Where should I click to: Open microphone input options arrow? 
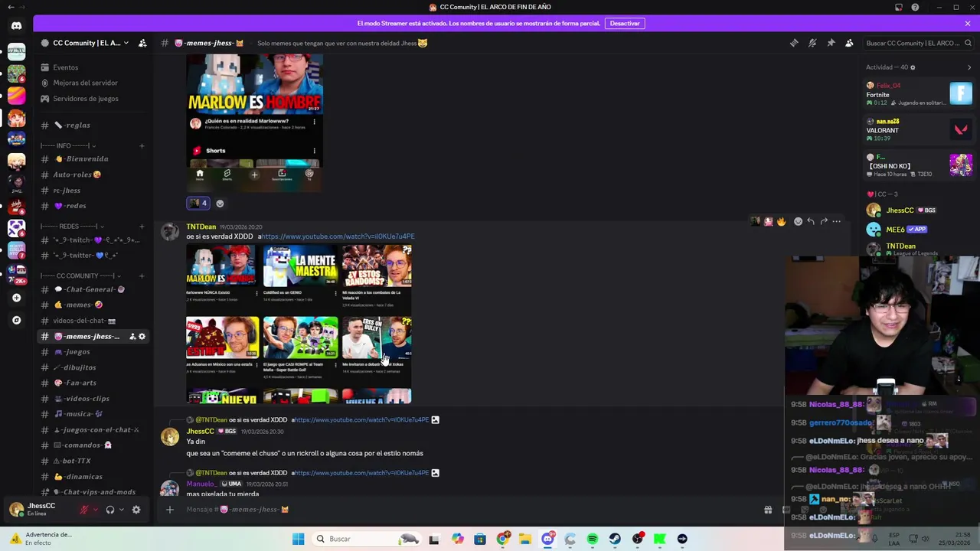96,510
